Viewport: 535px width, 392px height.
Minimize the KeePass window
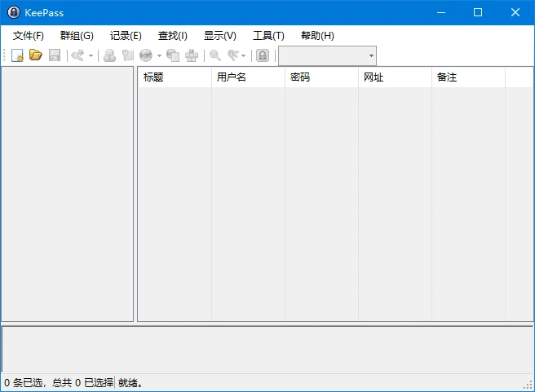pyautogui.click(x=441, y=12)
